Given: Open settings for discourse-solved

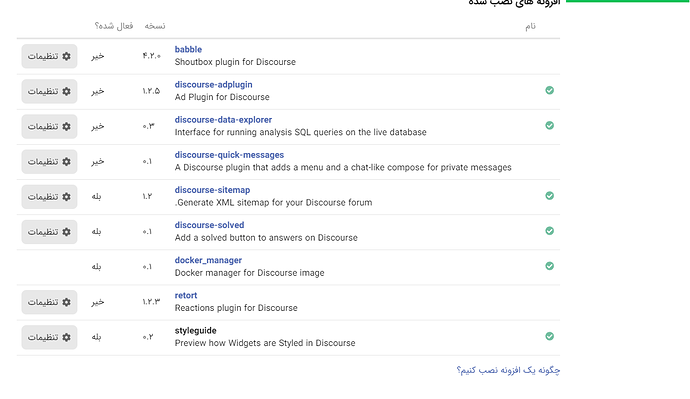Looking at the screenshot, I should 49,232.
